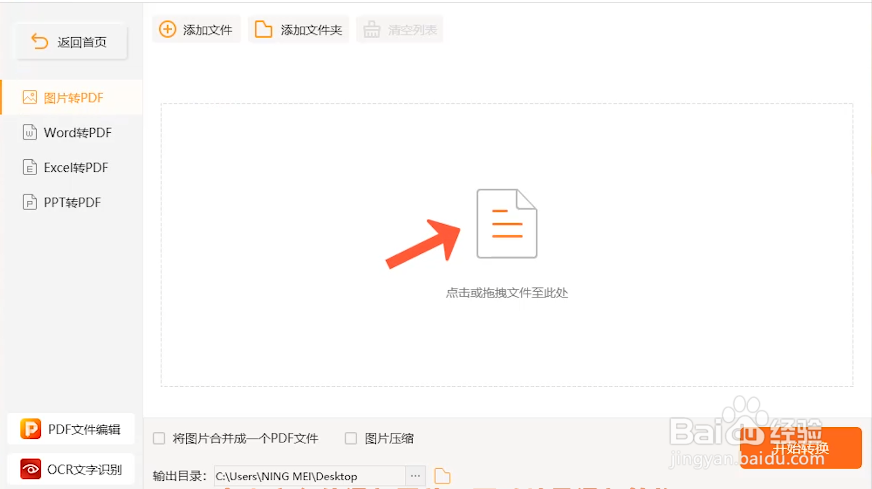872x489 pixels.
Task: Click the document icon in drop area
Action: tap(507, 224)
